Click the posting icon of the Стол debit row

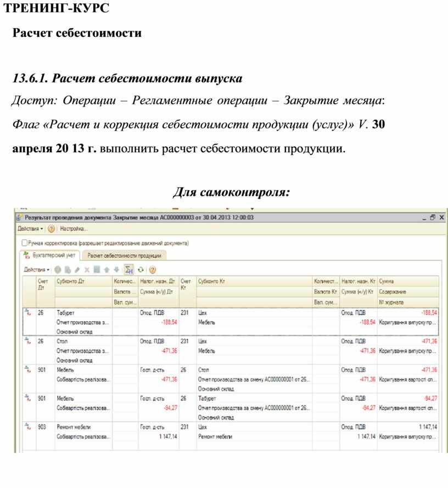(x=29, y=341)
